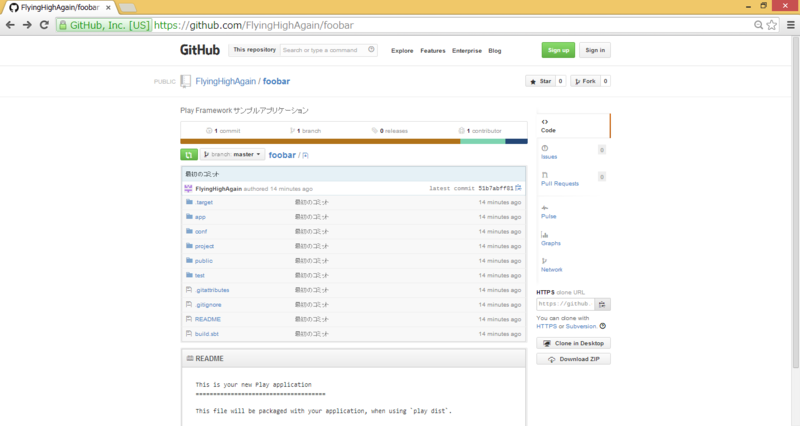Open the 1 contributor tab
This screenshot has height=426, width=800.
click(480, 131)
